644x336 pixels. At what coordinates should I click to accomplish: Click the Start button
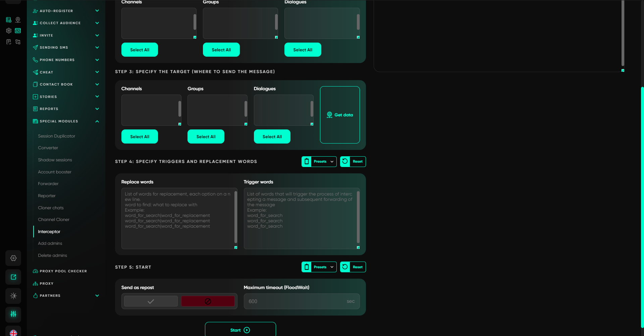240,330
